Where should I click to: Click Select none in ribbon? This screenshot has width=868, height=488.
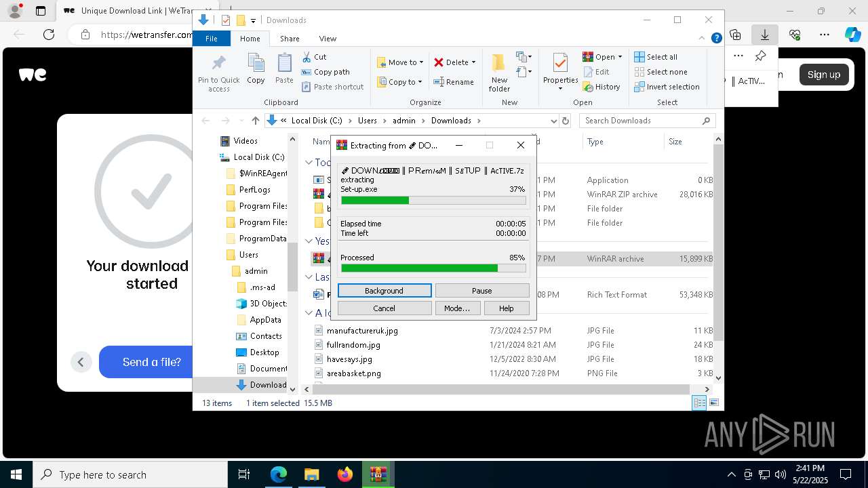[x=661, y=72]
